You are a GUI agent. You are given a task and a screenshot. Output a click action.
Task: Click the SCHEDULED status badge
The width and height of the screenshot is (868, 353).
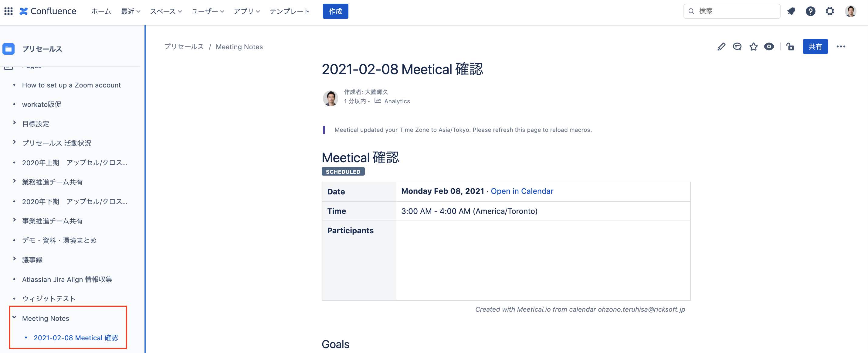click(343, 172)
